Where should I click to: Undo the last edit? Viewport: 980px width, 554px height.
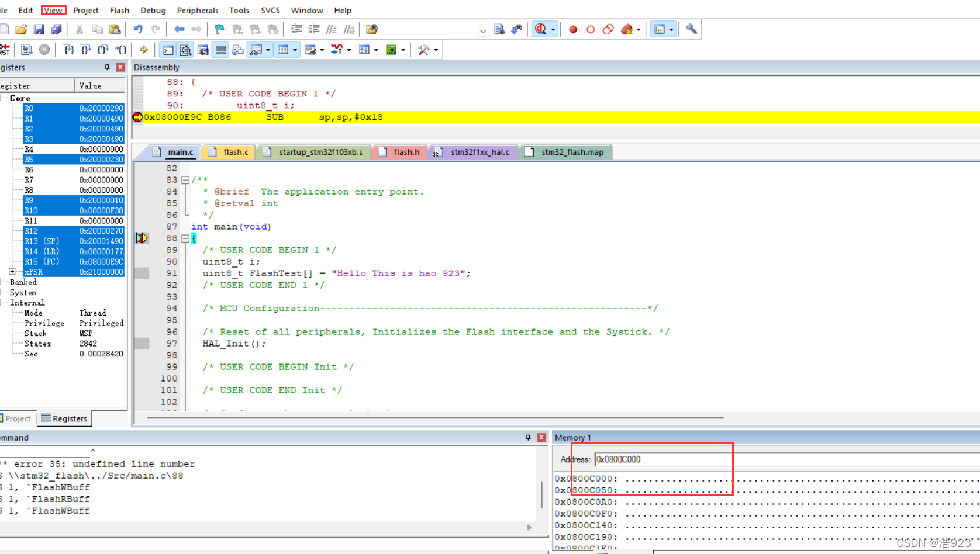click(138, 29)
